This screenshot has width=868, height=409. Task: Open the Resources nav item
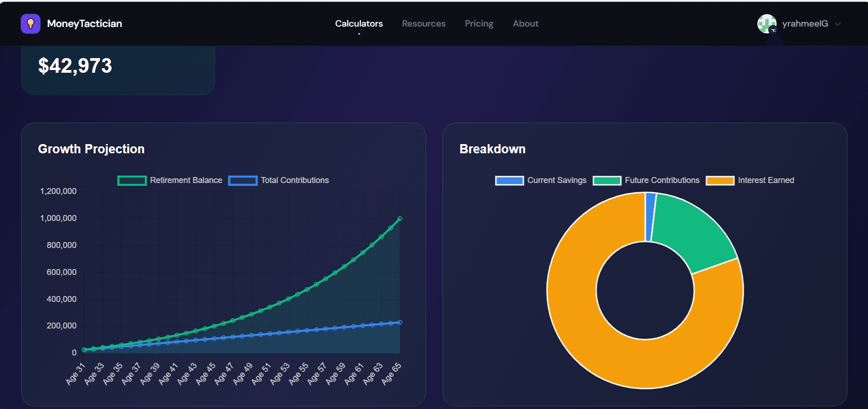point(423,24)
